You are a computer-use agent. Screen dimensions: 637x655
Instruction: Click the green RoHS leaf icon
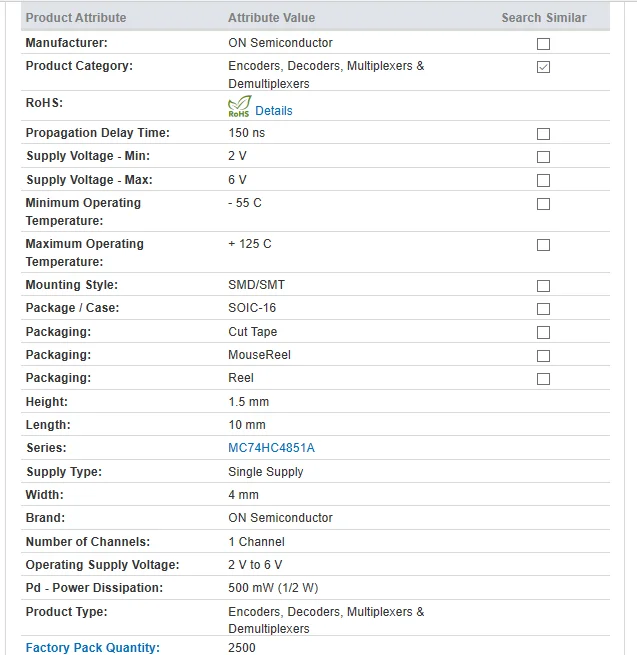click(239, 106)
